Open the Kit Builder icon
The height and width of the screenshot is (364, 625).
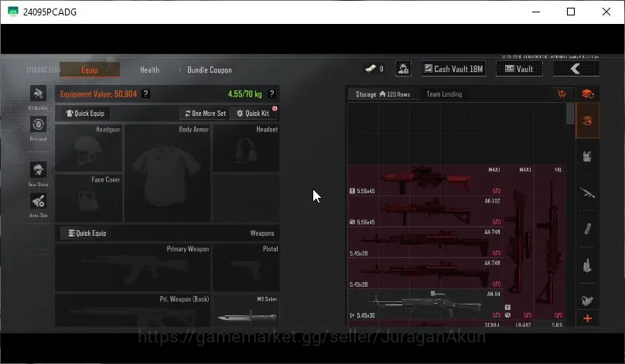(38, 94)
